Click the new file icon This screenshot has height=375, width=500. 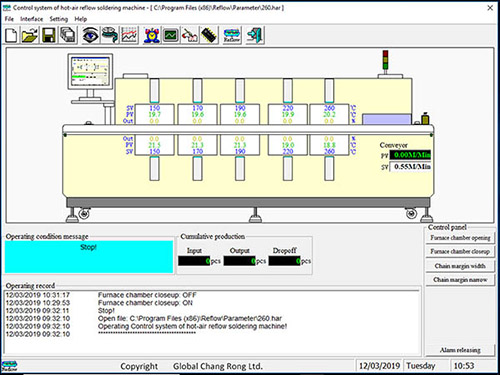pyautogui.click(x=12, y=35)
